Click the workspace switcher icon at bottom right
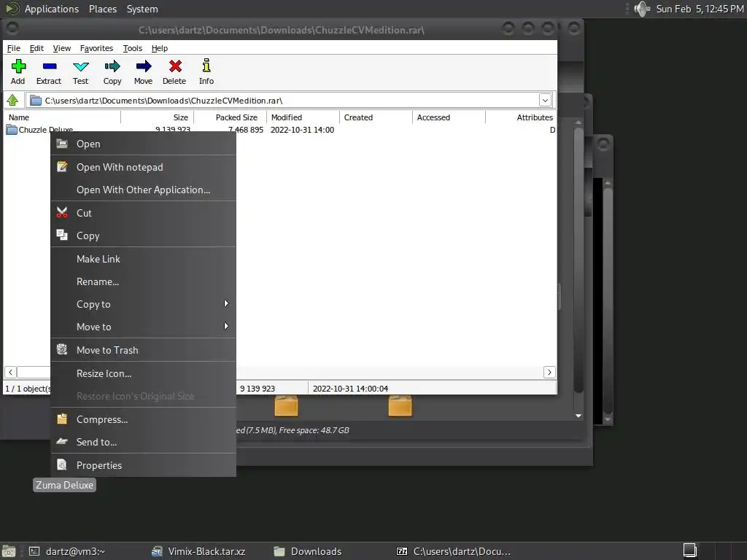 click(690, 551)
